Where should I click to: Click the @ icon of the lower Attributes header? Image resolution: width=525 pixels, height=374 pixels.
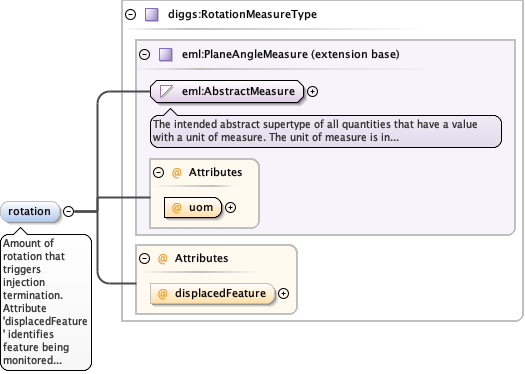click(x=162, y=258)
